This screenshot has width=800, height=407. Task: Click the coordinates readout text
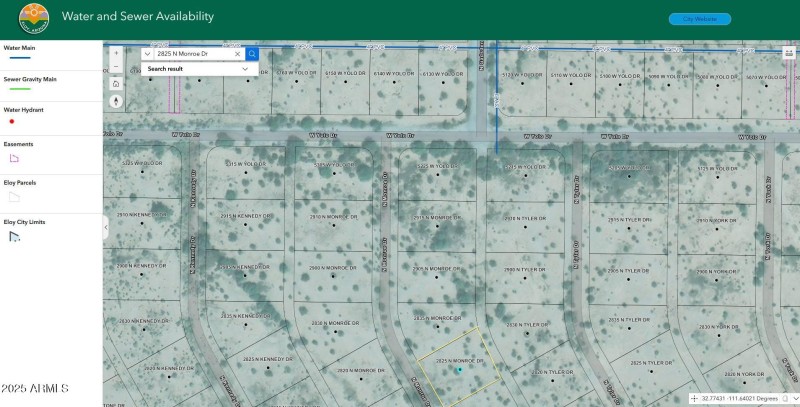click(740, 398)
